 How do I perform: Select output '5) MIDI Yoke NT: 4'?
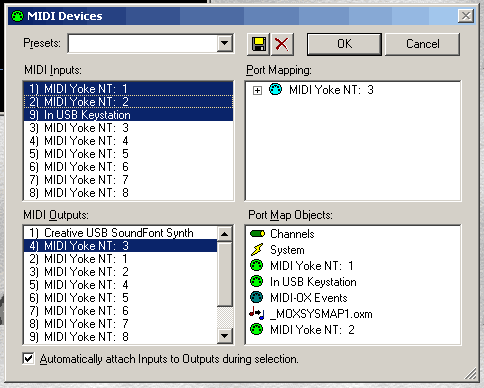(121, 285)
